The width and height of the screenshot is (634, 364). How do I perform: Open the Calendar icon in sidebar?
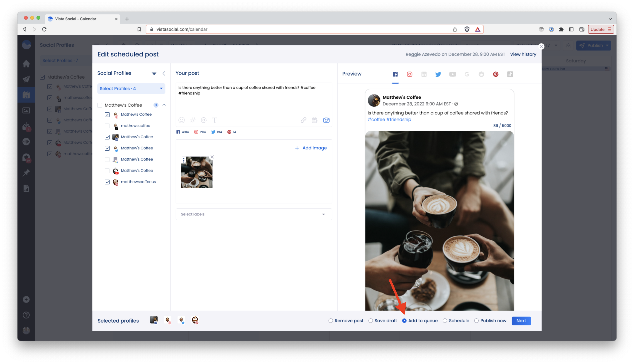pos(26,95)
